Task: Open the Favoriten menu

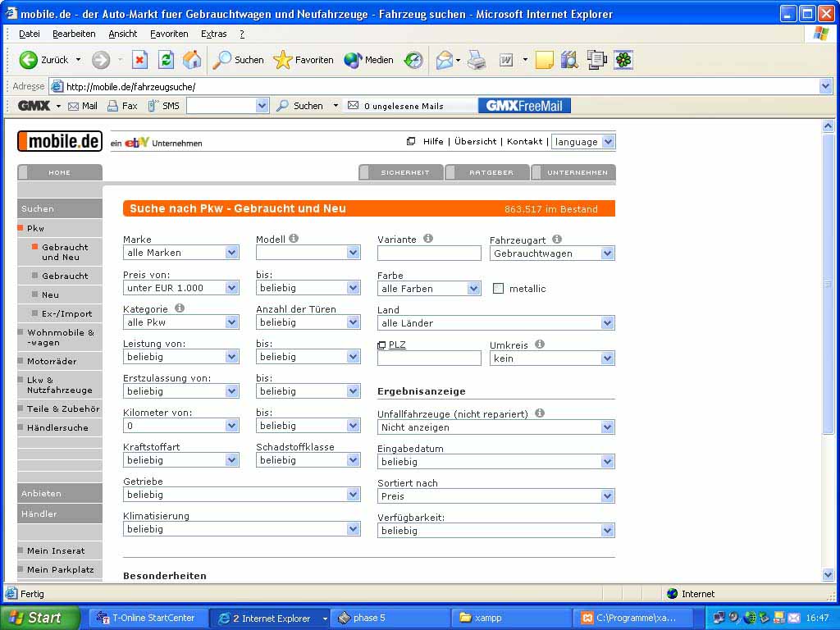Action: coord(168,34)
